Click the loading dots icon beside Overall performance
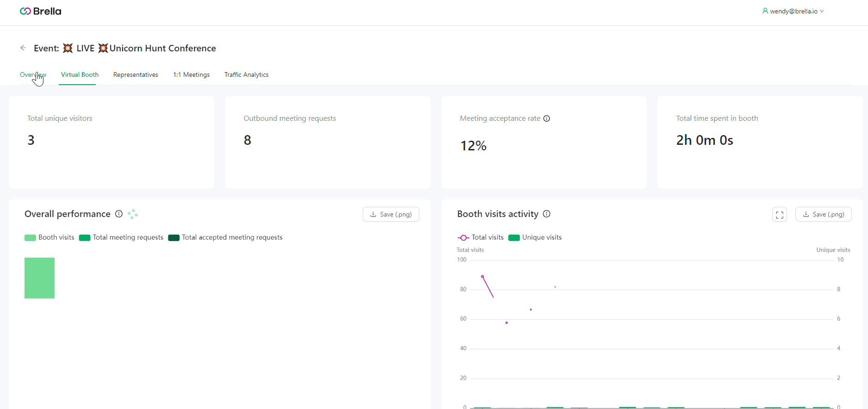This screenshot has width=868, height=409. 133,214
